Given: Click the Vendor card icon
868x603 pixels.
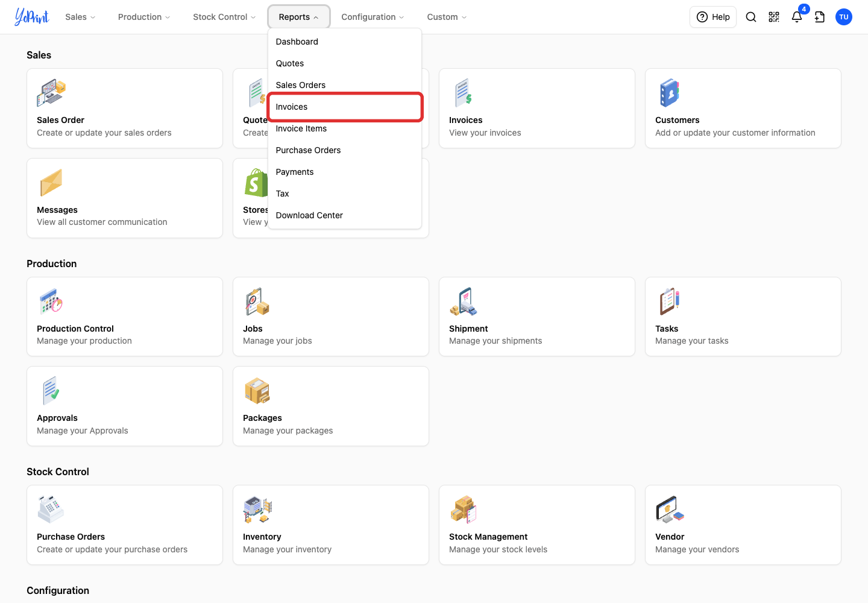Looking at the screenshot, I should 670,510.
